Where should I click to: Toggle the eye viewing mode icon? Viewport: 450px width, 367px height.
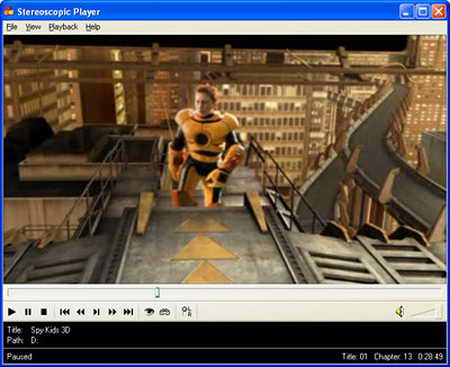[149, 312]
